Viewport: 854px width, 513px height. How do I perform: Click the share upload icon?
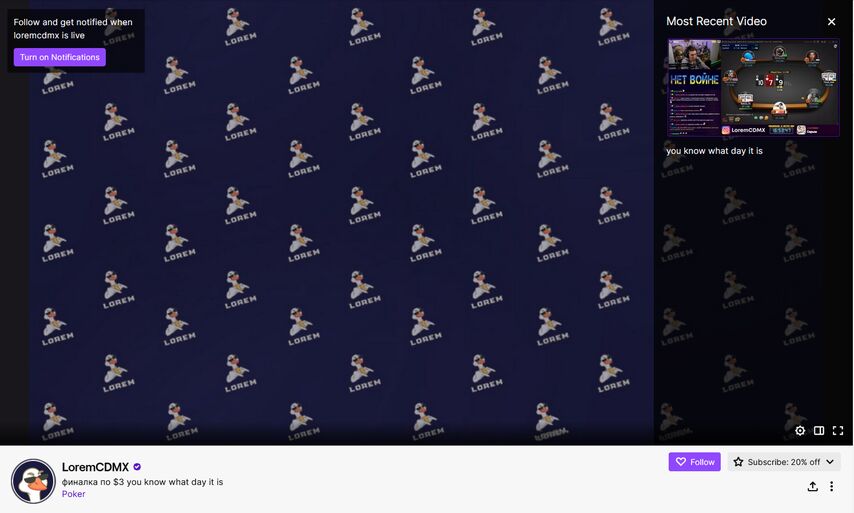click(813, 486)
